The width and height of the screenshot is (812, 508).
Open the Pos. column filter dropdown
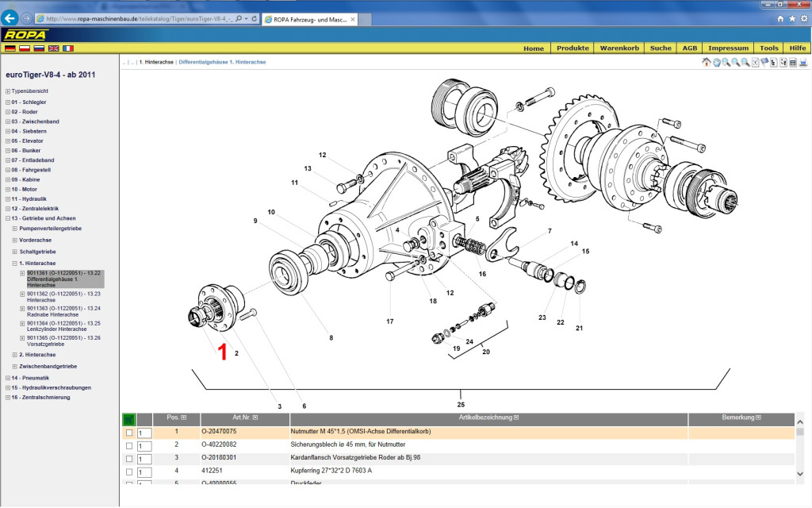(x=183, y=418)
